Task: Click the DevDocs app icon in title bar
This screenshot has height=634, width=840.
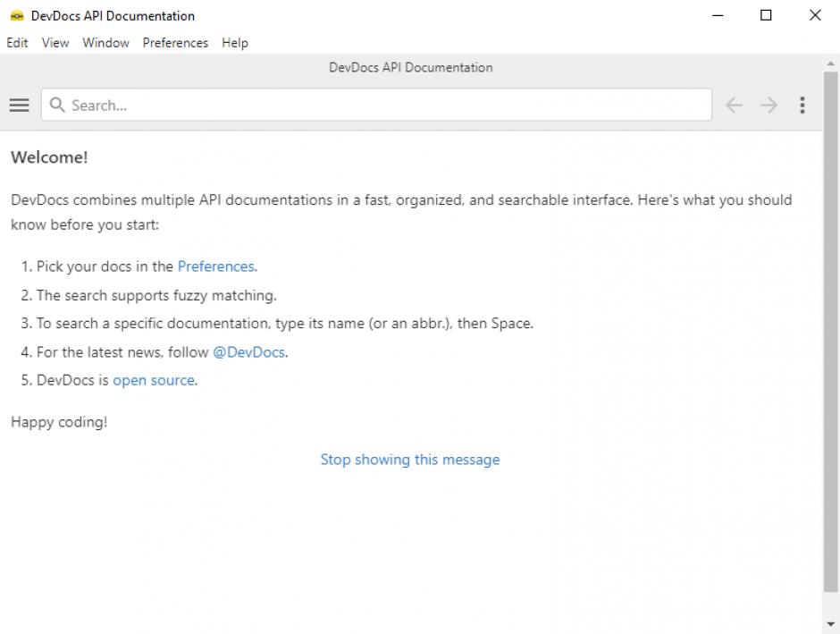Action: [x=17, y=15]
